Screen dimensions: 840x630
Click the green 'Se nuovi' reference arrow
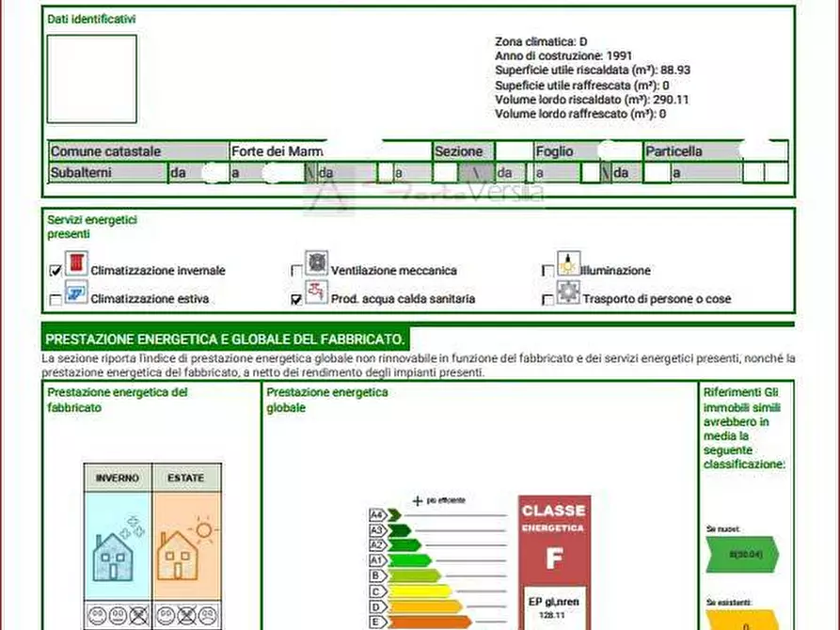740,554
